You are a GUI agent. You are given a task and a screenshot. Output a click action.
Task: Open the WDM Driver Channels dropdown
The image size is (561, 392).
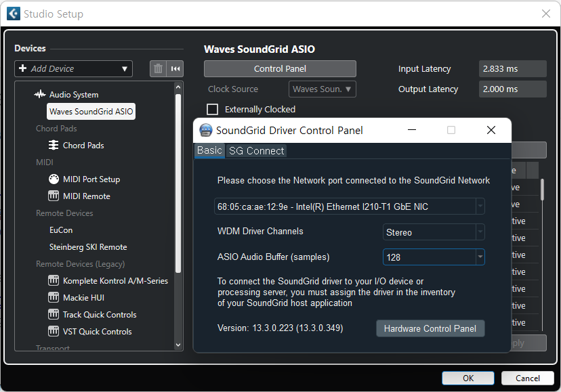(480, 232)
